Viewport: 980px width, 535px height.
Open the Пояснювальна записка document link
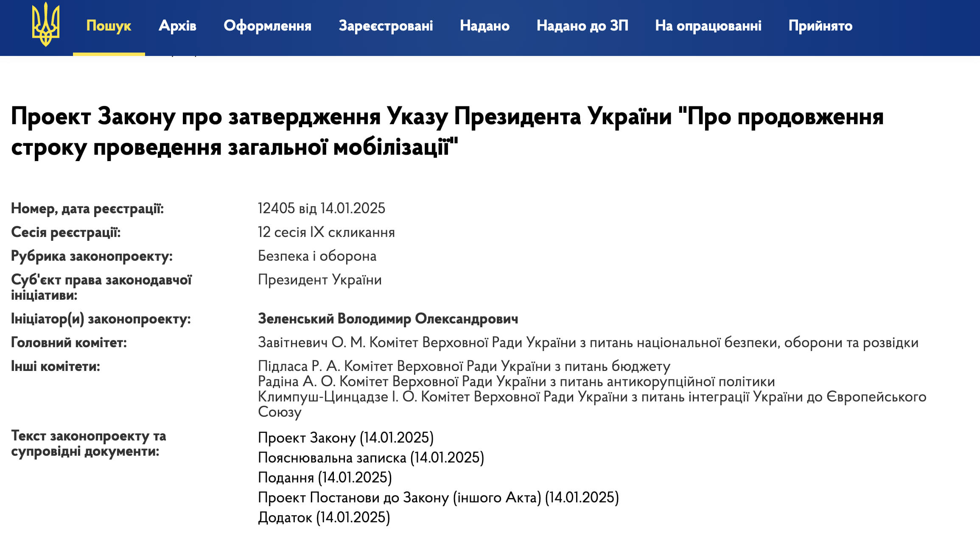[x=371, y=457]
